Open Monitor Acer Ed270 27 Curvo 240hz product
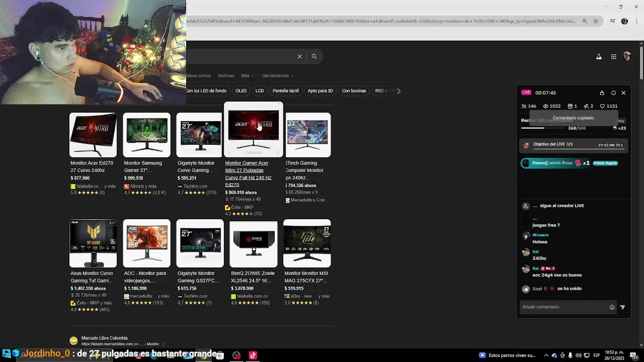 pos(93,154)
